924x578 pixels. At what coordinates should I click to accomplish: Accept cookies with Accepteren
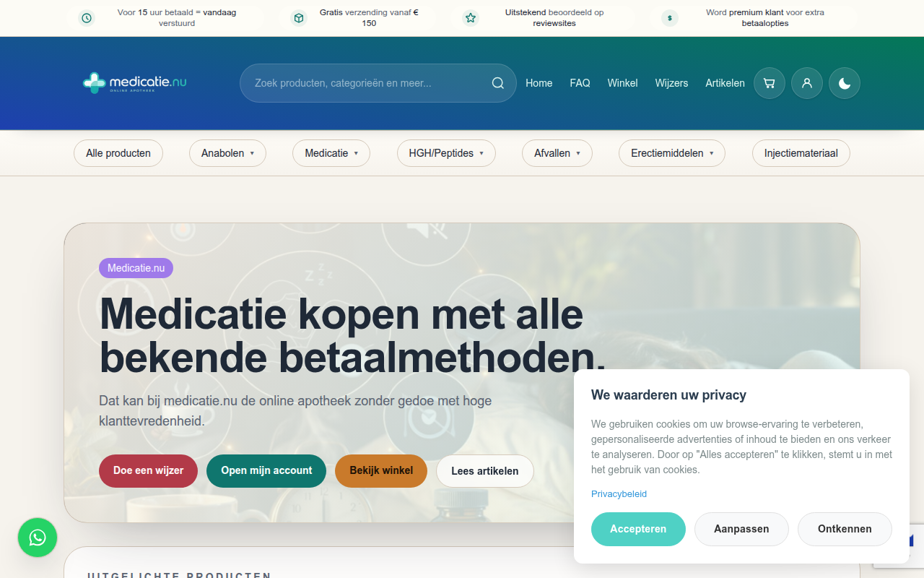(638, 529)
